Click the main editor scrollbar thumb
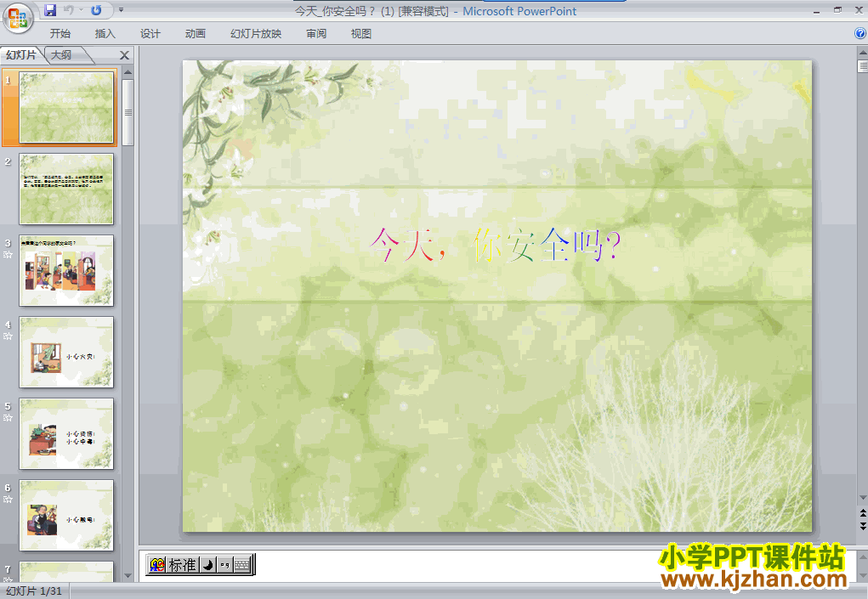Image resolution: width=868 pixels, height=599 pixels. tap(862, 66)
